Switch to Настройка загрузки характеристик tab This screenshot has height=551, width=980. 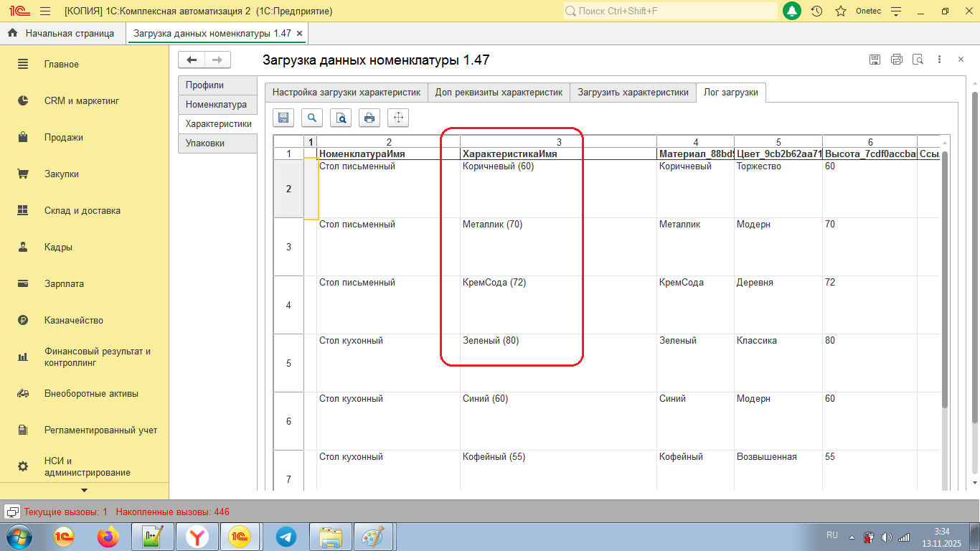(346, 93)
